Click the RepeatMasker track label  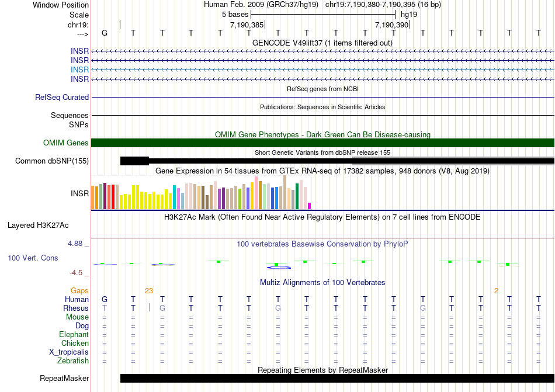(x=64, y=378)
